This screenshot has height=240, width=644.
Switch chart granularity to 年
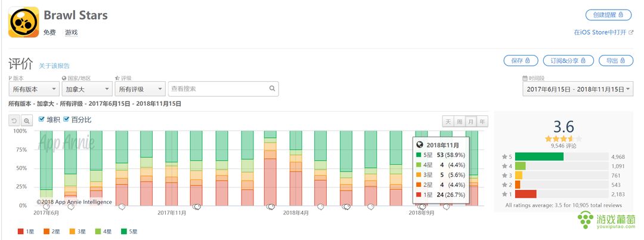point(482,122)
